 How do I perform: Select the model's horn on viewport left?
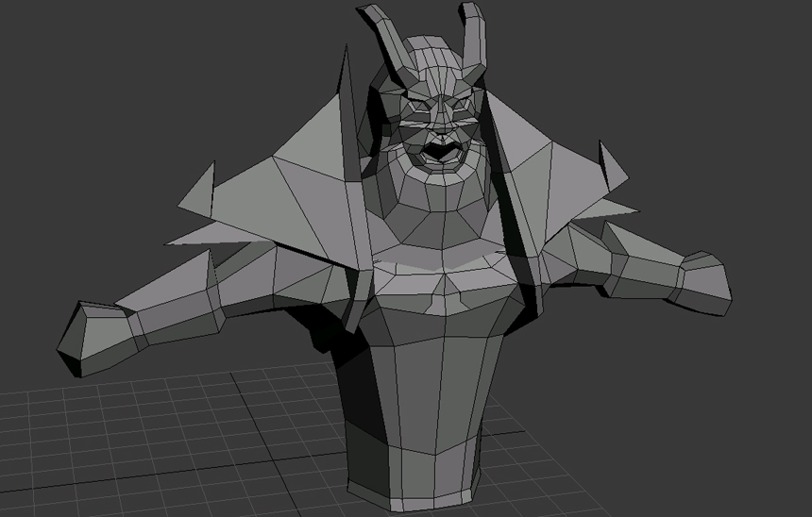pyautogui.click(x=386, y=42)
